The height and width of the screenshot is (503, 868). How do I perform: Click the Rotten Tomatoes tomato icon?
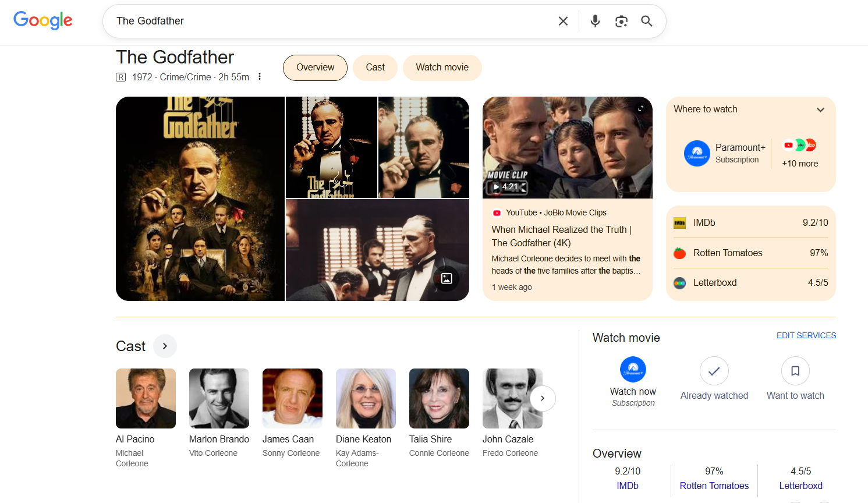tap(679, 253)
